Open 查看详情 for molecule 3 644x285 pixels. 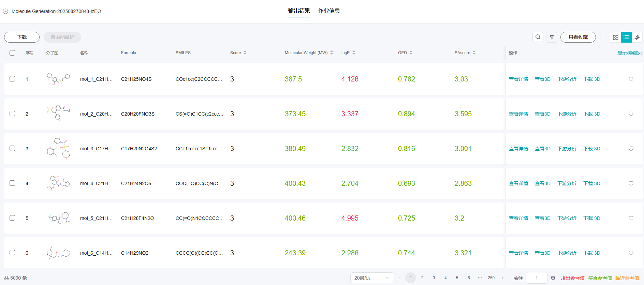click(518, 149)
